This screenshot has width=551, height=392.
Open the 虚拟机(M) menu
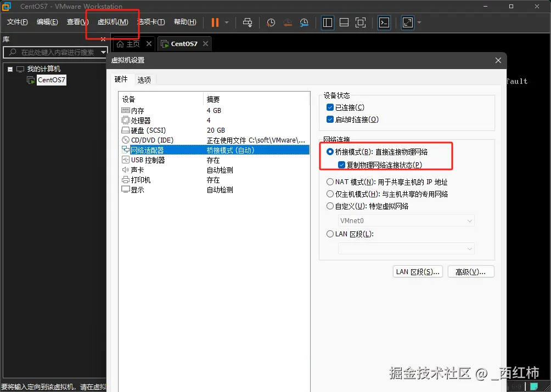[113, 22]
